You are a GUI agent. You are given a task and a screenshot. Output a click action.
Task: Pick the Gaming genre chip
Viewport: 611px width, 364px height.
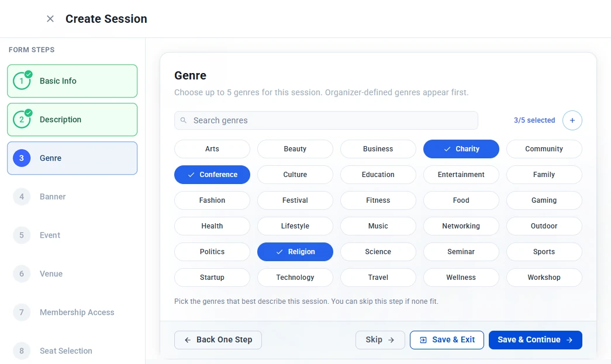544,200
